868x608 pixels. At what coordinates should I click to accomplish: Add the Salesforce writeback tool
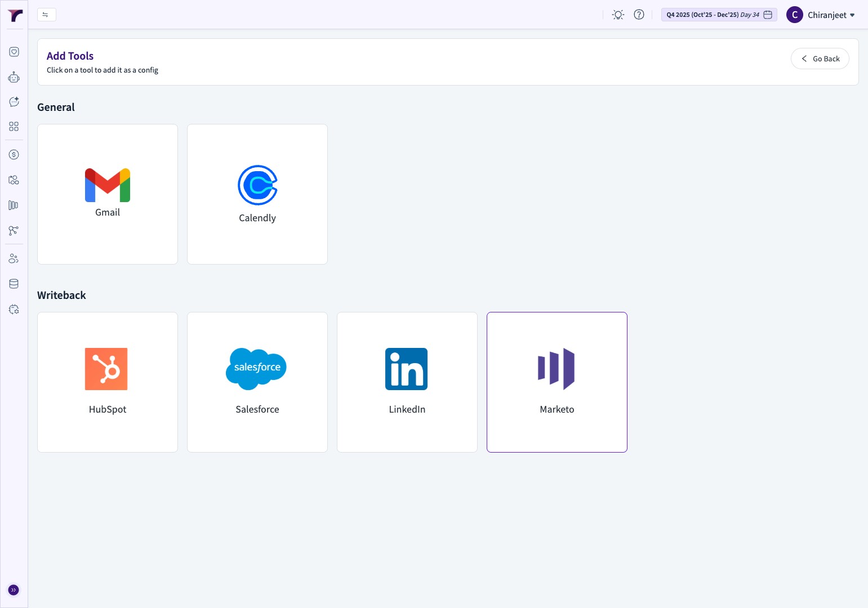coord(257,382)
